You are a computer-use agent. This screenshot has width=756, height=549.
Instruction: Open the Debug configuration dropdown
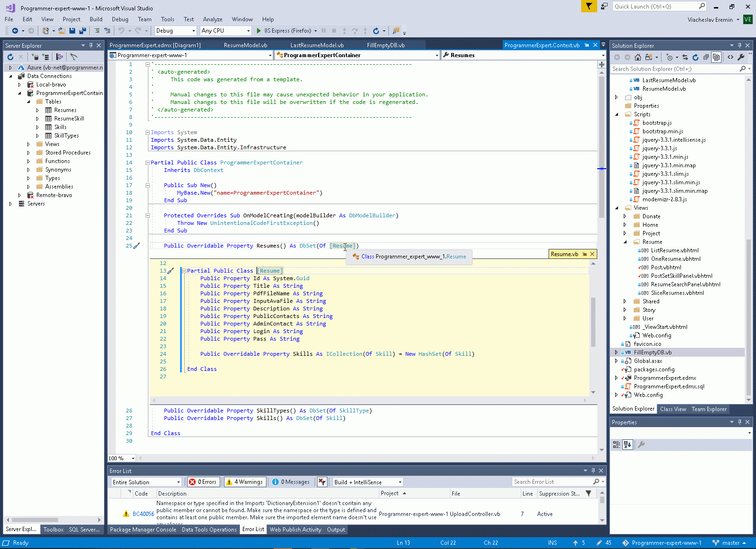pyautogui.click(x=194, y=31)
